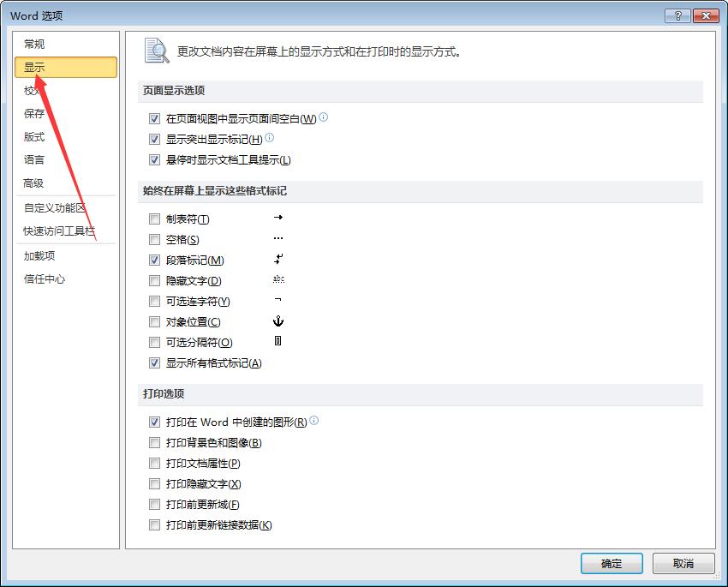This screenshot has height=587, width=728.
Task: Open the 信任中心 category
Action: [x=65, y=279]
